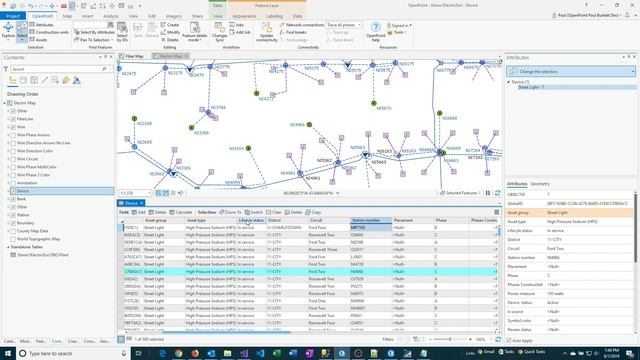Enable Wire Phase Arrows layer checkbox
Image resolution: width=640 pixels, height=360 pixels.
point(13,135)
